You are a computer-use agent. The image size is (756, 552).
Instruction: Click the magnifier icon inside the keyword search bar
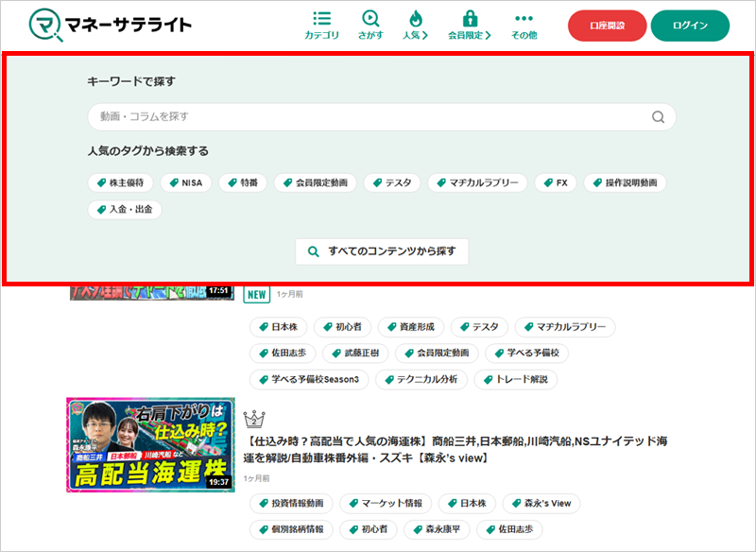tap(657, 116)
